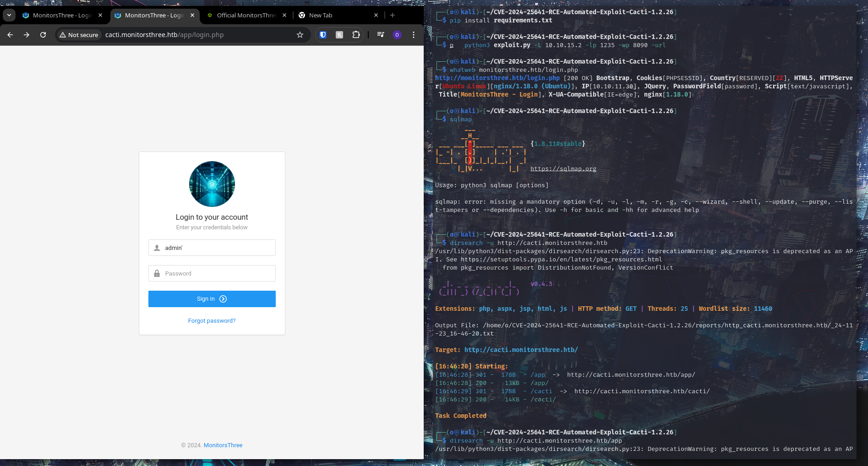Click the Login to your account heading
This screenshot has width=868, height=466.
(212, 217)
